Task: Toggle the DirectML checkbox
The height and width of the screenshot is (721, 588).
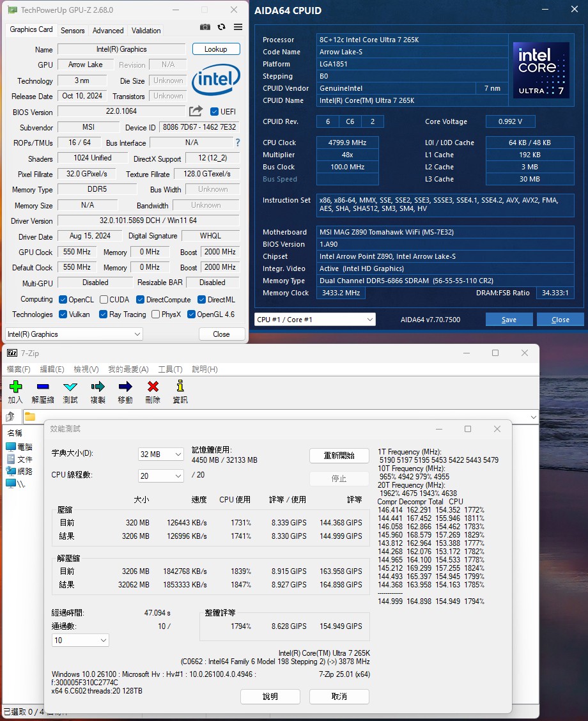Action: (x=201, y=300)
